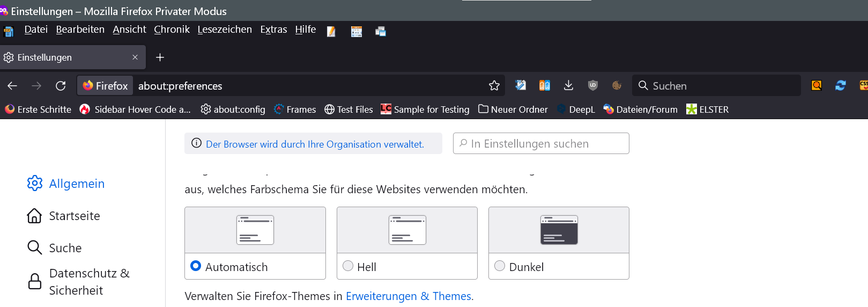
Task: Open the Downloads panel arrow icon
Action: click(568, 85)
